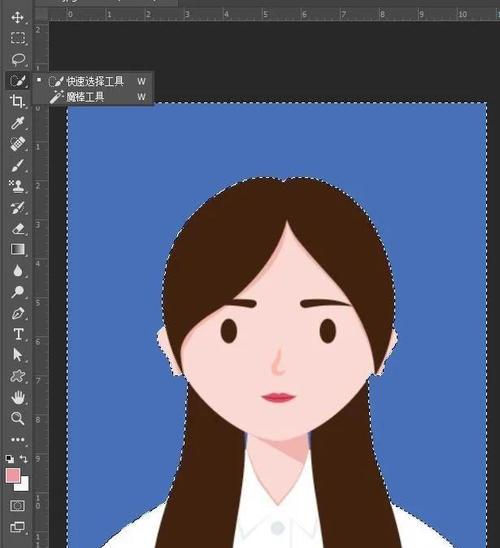Image resolution: width=500 pixels, height=548 pixels.
Task: Select the Zoom magnifier tool
Action: (17, 418)
